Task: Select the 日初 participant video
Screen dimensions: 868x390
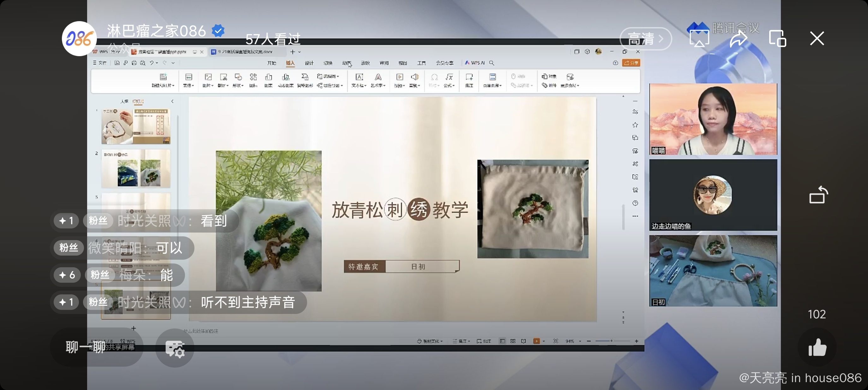Action: click(713, 270)
